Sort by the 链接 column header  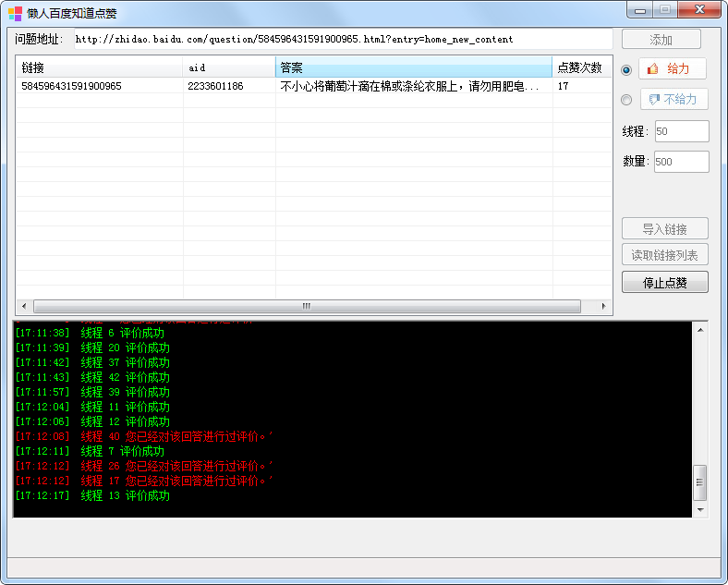pos(99,67)
